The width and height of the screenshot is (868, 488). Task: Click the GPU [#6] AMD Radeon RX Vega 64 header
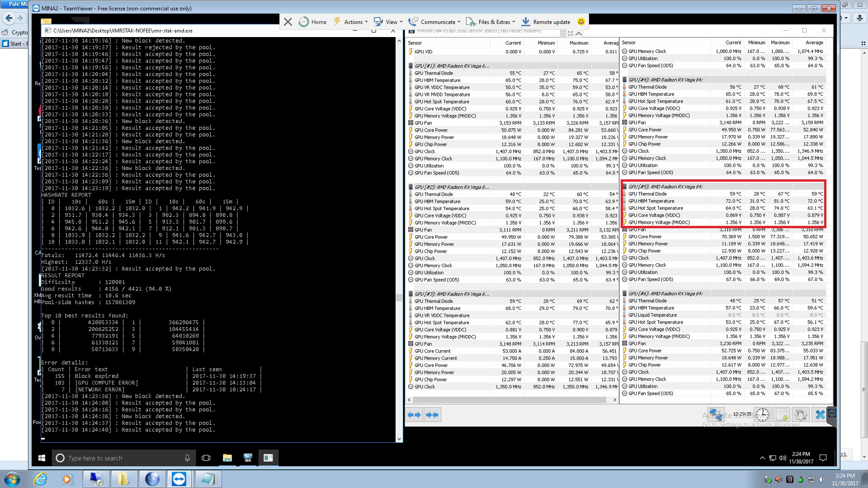[665, 294]
